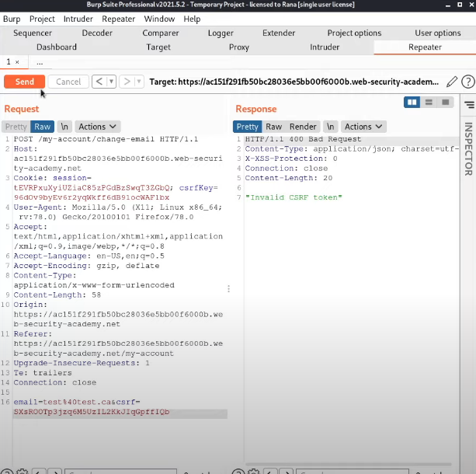
Task: Expand the INSPECTOR side panel
Action: coord(468,149)
